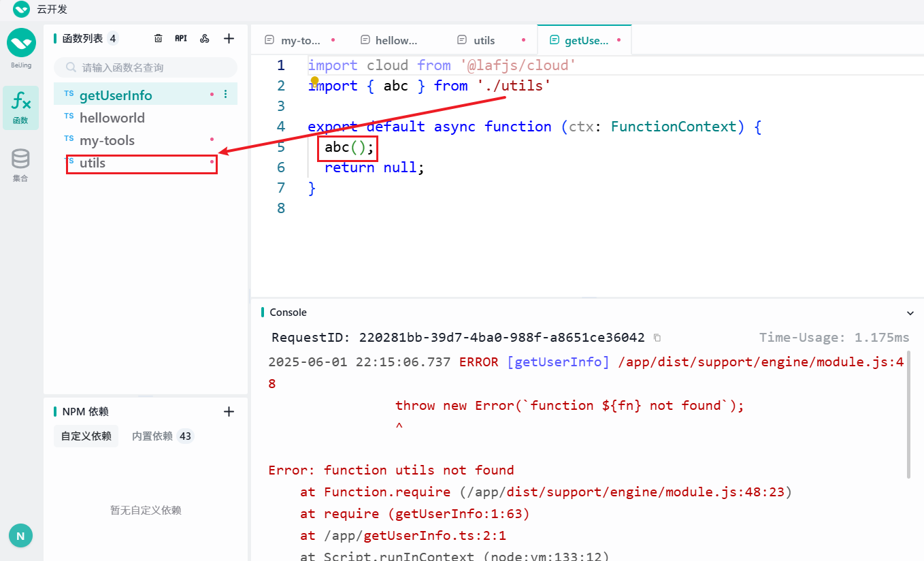The width and height of the screenshot is (924, 561).
Task: Open the webhook/trigger icon beside API
Action: coord(204,39)
